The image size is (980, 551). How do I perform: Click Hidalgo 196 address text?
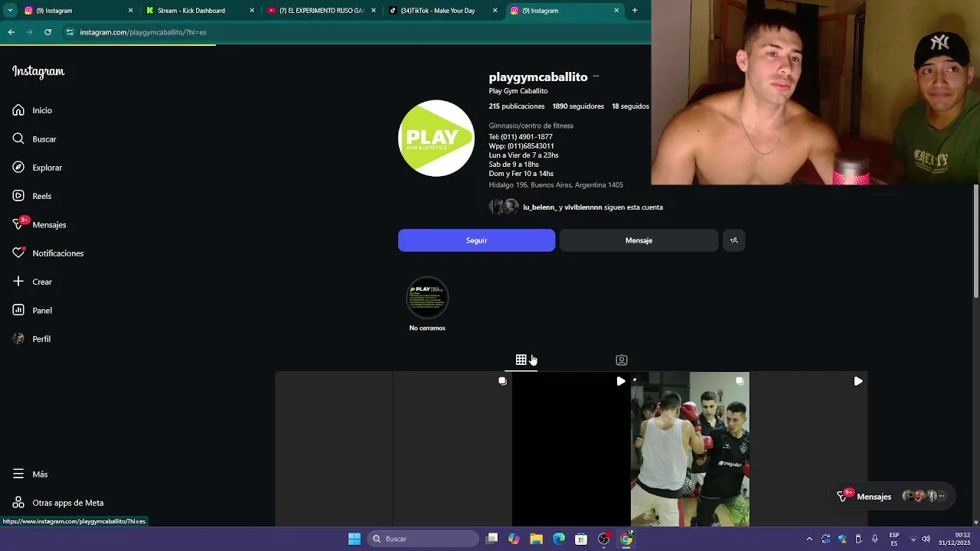[556, 185]
